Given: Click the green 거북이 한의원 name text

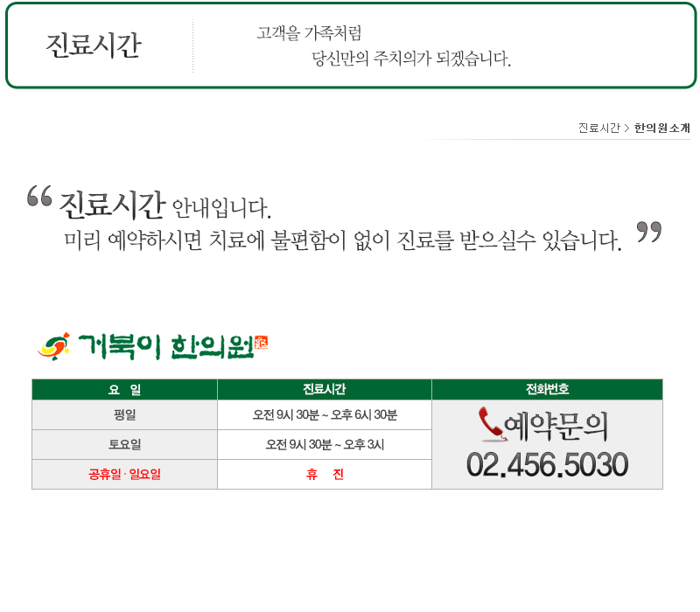Looking at the screenshot, I should [x=166, y=346].
